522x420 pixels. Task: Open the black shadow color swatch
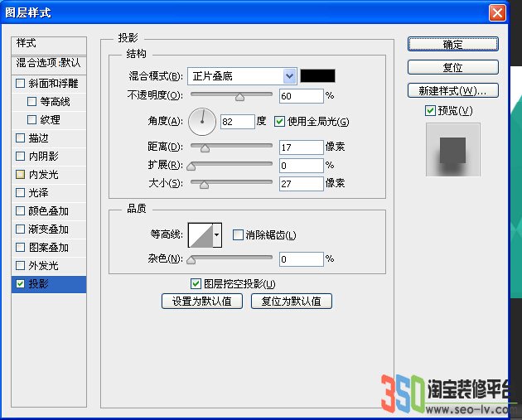click(x=317, y=76)
